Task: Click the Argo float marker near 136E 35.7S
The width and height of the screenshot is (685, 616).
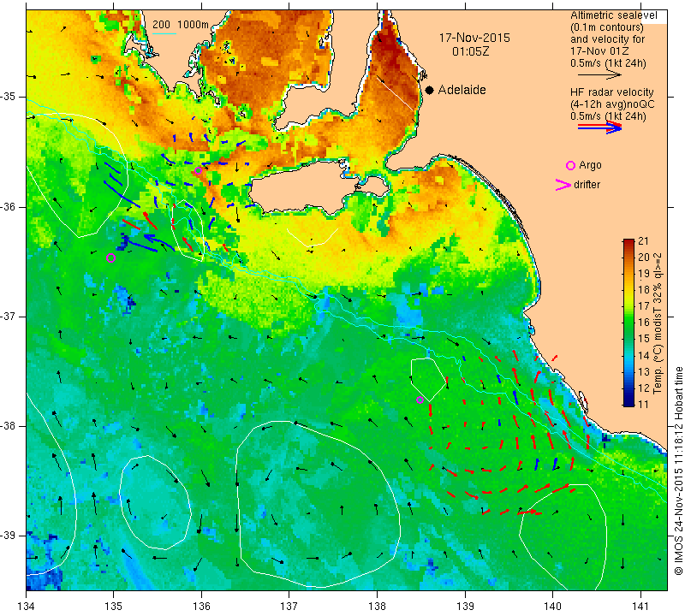Action: (198, 170)
